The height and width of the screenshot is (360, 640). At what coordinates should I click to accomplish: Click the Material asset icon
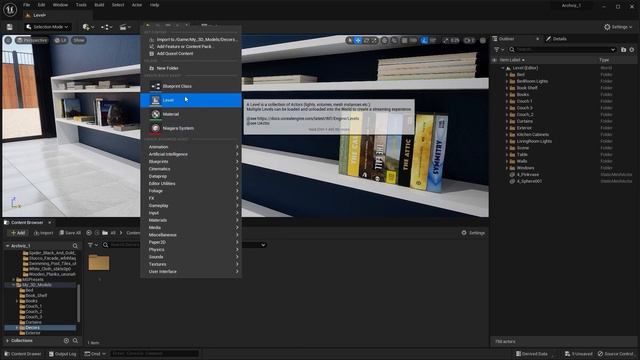pyautogui.click(x=156, y=114)
